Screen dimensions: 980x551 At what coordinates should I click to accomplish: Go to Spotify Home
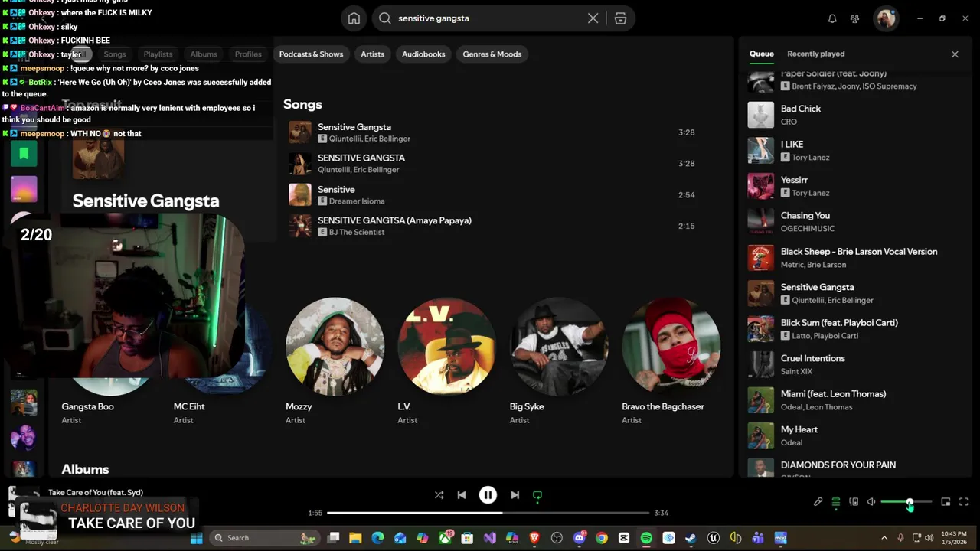point(354,18)
